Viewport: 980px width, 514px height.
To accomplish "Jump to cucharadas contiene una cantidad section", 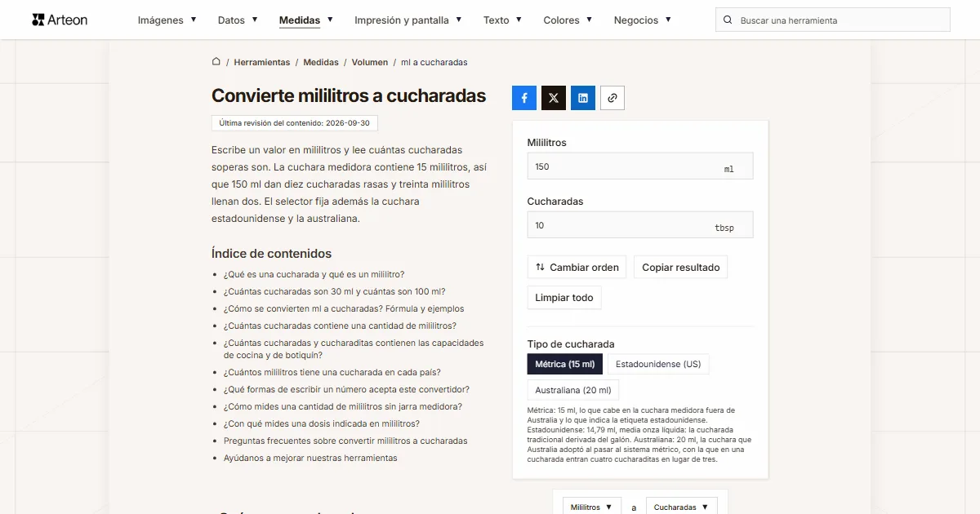I will tap(340, 326).
